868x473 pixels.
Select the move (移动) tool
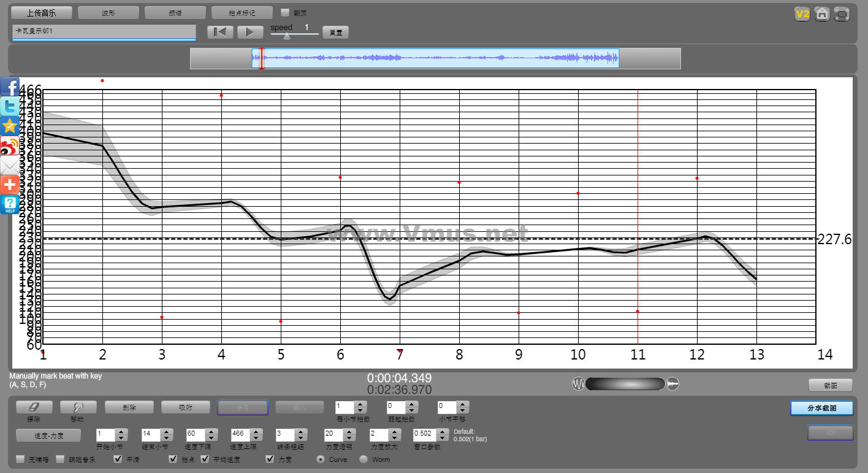(78, 407)
